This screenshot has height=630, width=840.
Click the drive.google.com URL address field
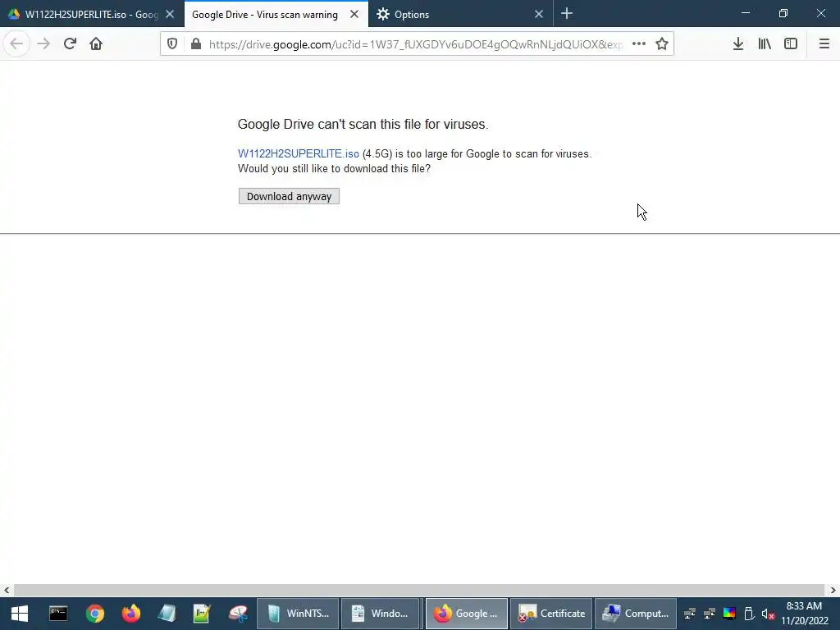pos(416,44)
